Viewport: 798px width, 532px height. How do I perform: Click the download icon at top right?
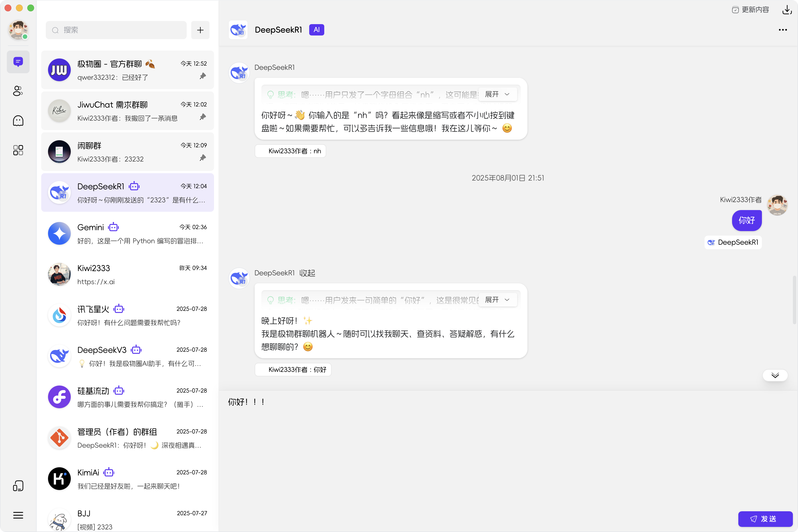click(x=787, y=10)
